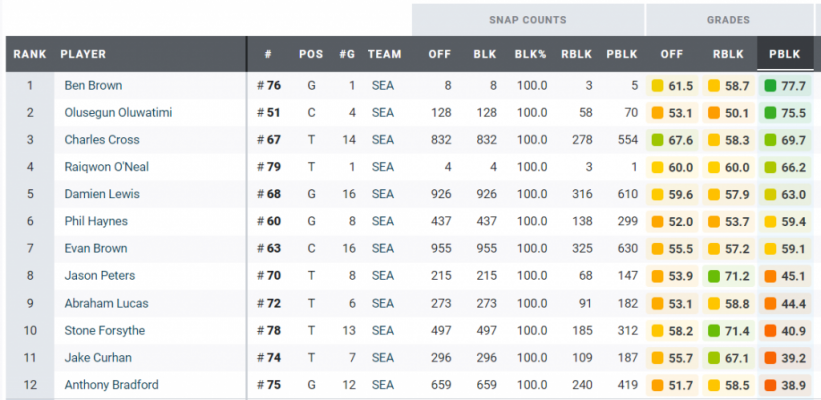Click the TEAM column header
Image resolution: width=821 pixels, height=400 pixels.
[384, 54]
